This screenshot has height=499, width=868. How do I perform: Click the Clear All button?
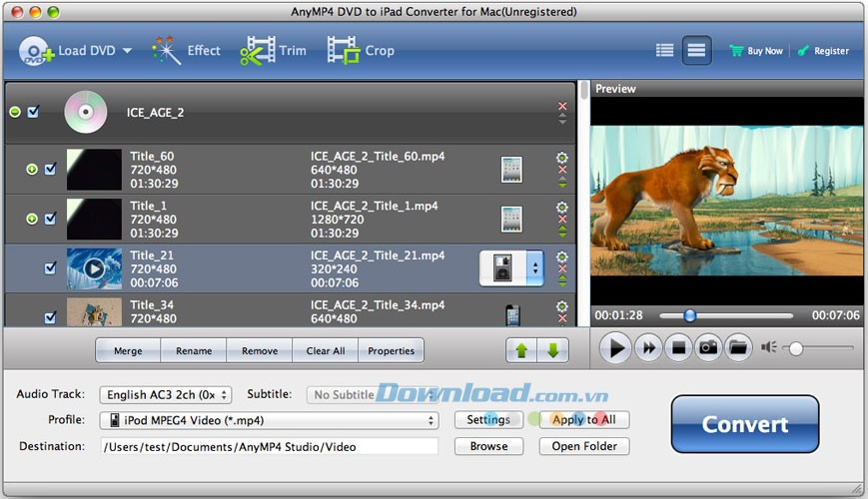click(x=326, y=350)
